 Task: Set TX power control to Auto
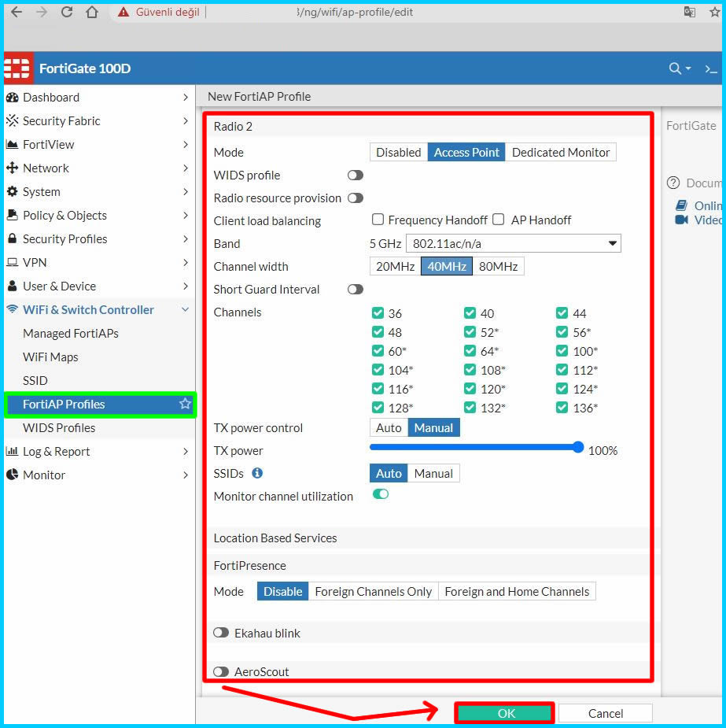click(x=389, y=427)
